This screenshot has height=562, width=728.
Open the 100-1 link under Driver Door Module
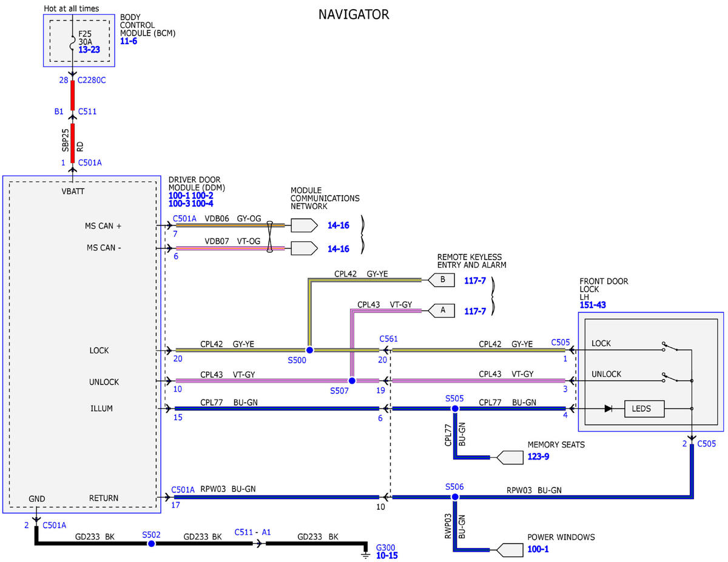[179, 195]
